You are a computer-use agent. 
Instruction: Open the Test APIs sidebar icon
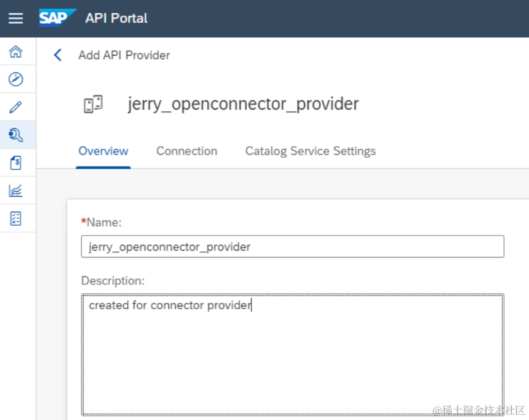coord(16,219)
